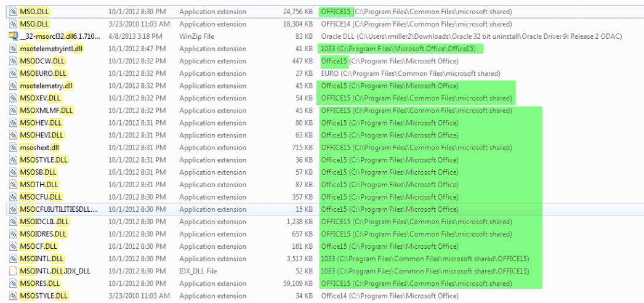Click the file icon beside MSOIDRES.DLL
The width and height of the screenshot is (644, 303).
[13, 234]
